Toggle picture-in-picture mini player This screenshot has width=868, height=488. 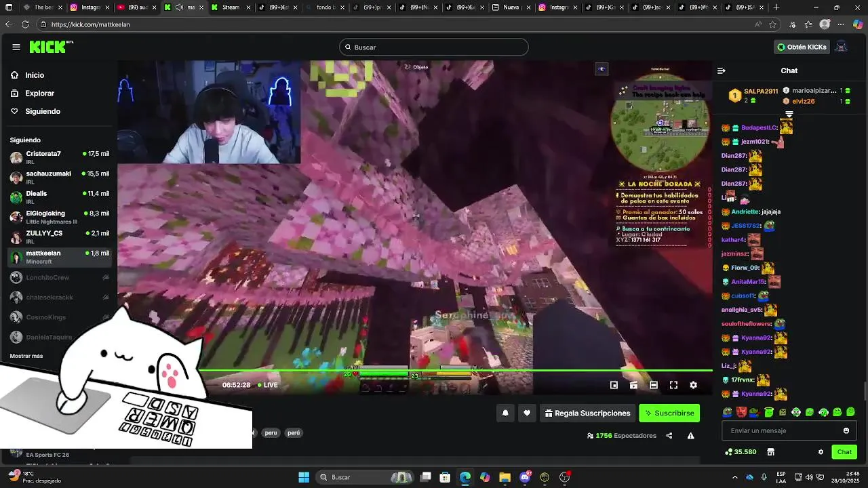coord(614,385)
